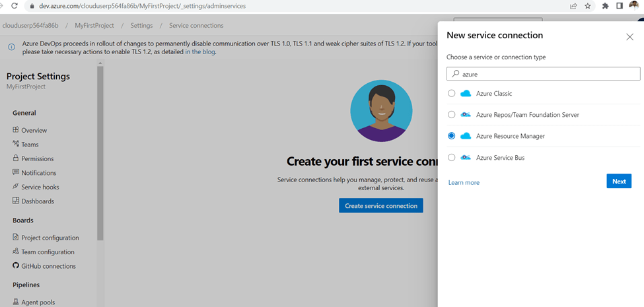Click the Azure Service Bus icon
This screenshot has height=307, width=644.
pyautogui.click(x=466, y=158)
